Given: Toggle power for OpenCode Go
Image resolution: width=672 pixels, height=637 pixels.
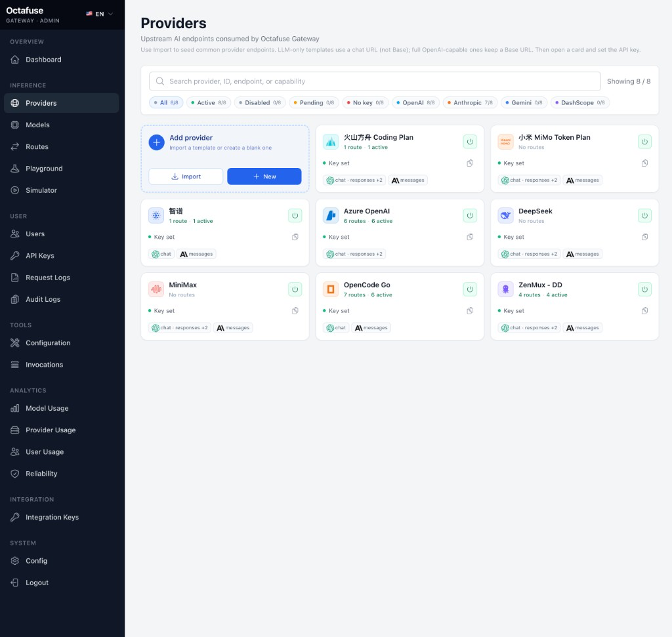Looking at the screenshot, I should pos(470,289).
